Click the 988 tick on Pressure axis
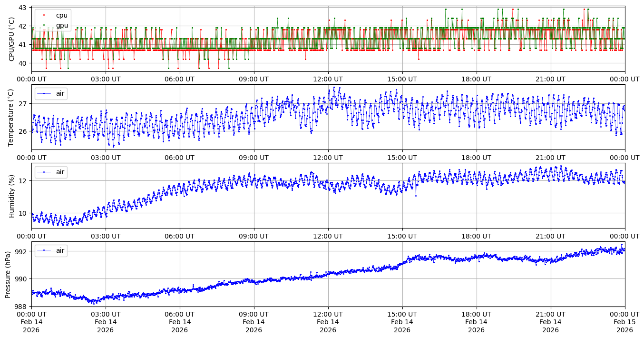Image resolution: width=644 pixels, height=338 pixels. point(21,307)
